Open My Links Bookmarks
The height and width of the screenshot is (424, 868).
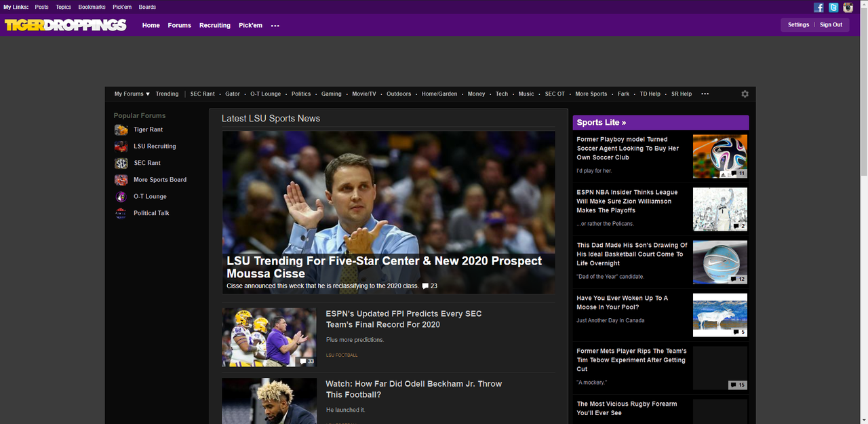(92, 7)
